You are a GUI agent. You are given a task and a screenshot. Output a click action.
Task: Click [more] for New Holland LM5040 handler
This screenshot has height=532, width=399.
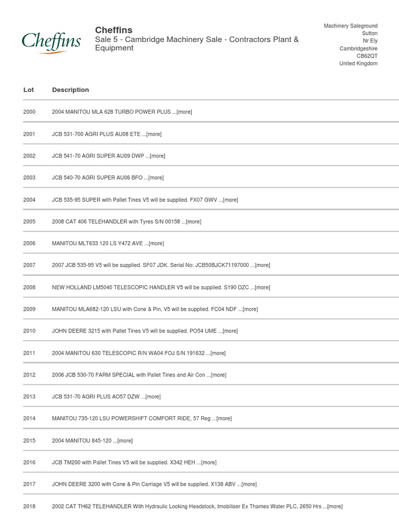262,288
